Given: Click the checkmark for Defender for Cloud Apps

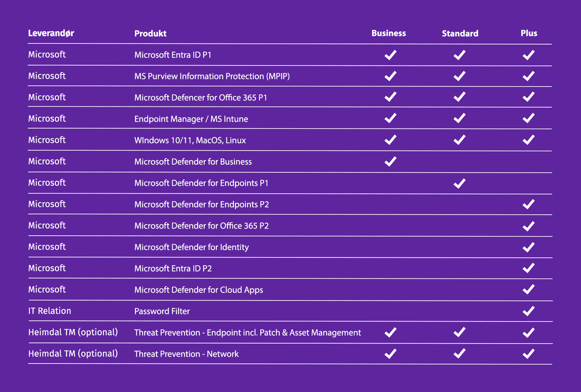Looking at the screenshot, I should point(528,289).
